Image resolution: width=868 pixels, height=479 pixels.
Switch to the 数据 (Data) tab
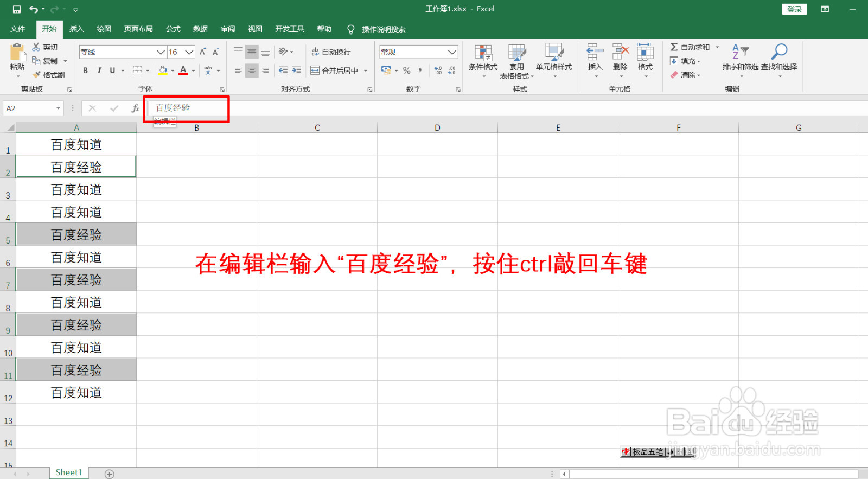click(200, 29)
